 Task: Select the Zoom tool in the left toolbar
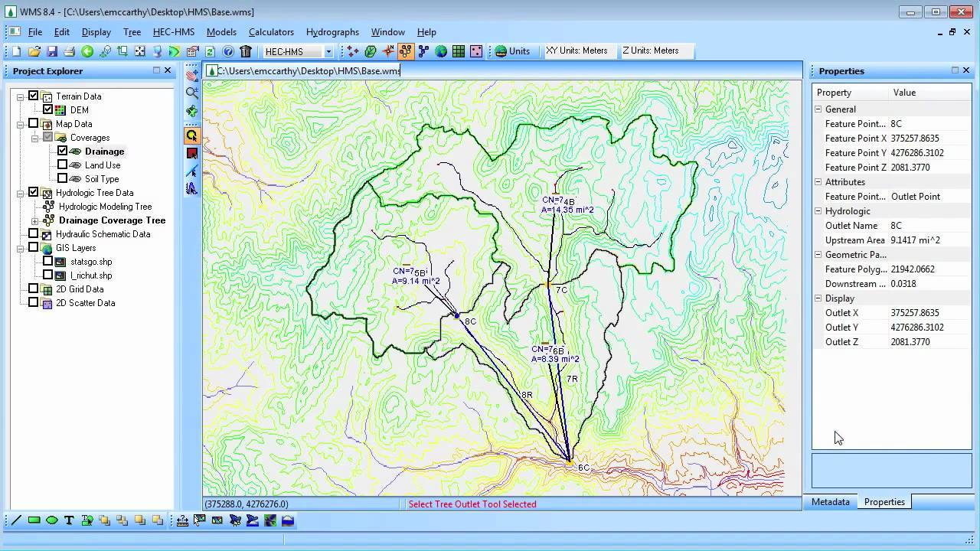pyautogui.click(x=192, y=92)
